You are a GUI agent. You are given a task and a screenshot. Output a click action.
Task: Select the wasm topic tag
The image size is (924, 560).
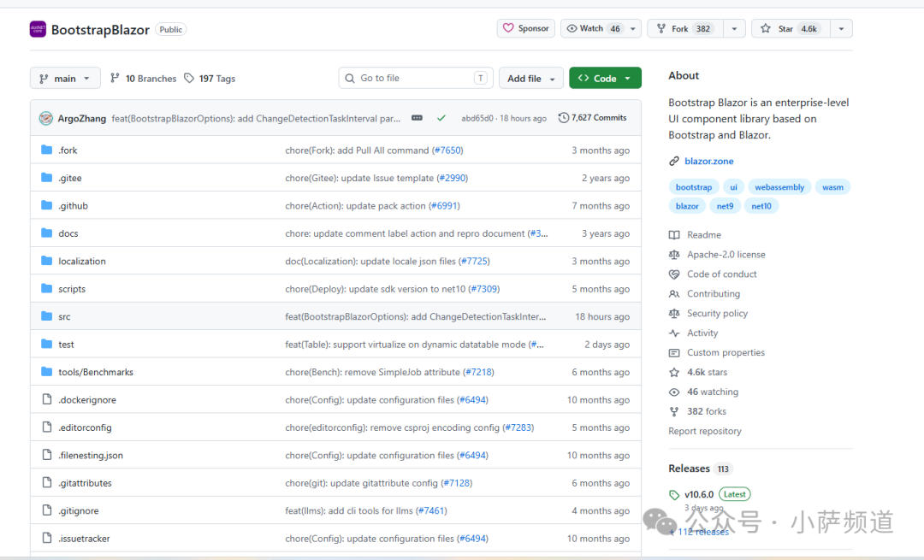coord(832,186)
